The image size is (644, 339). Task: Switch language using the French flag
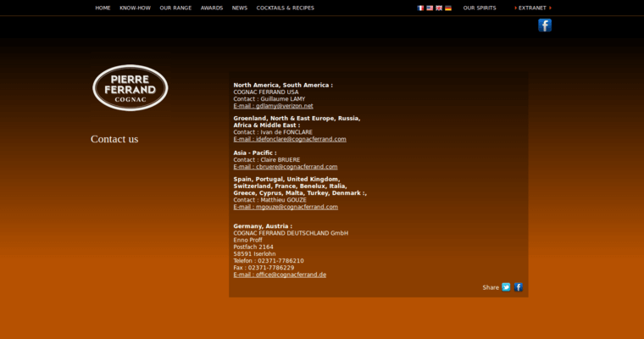point(420,8)
